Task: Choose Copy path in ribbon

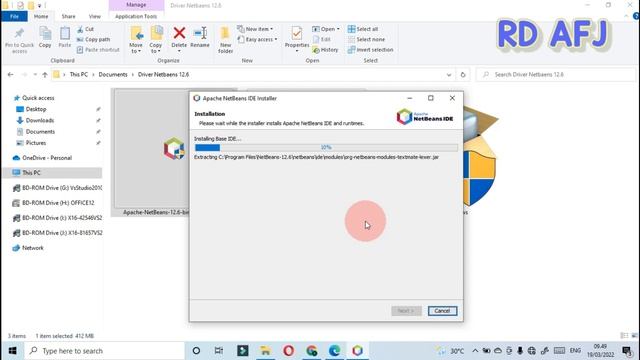Action: click(93, 39)
